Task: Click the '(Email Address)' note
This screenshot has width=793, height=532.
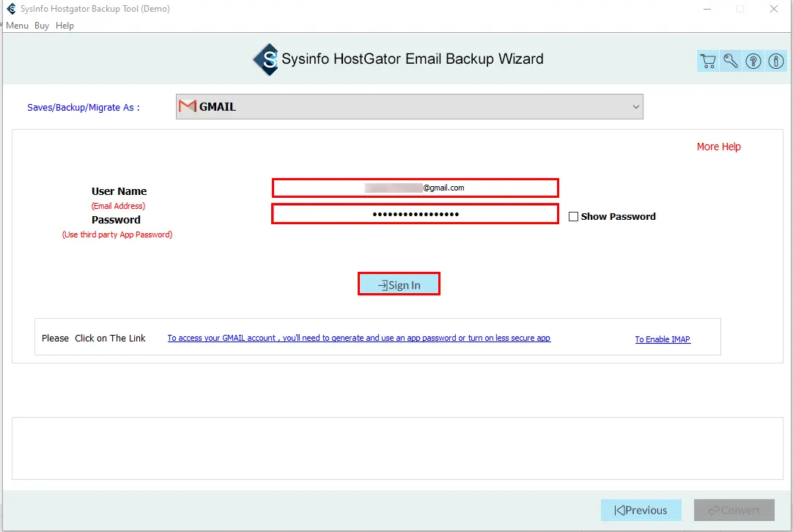Action: pos(118,206)
